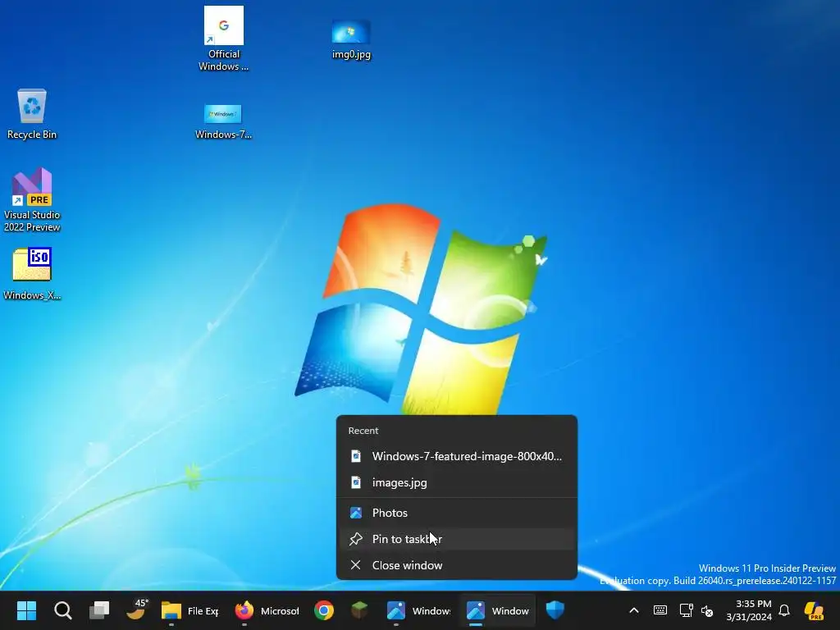This screenshot has width=840, height=630.
Task: Open the Start menu
Action: (x=26, y=610)
